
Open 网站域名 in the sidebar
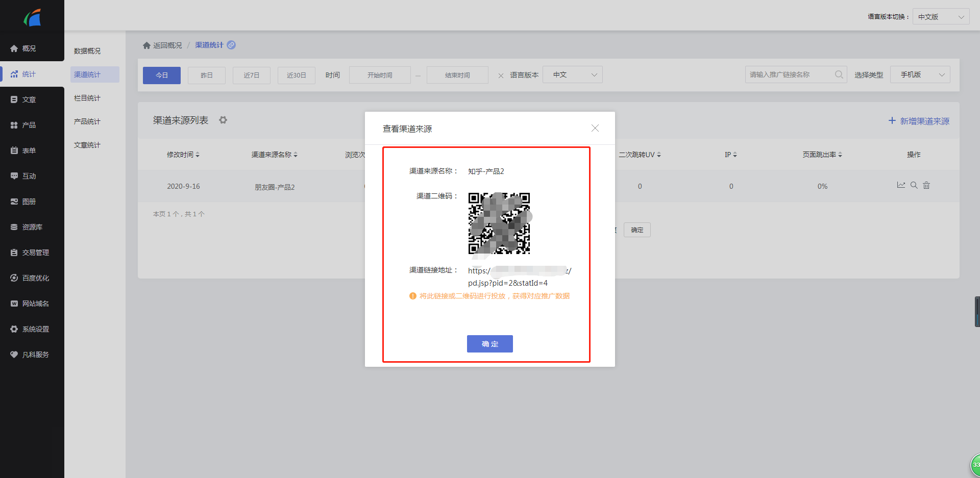pyautogui.click(x=32, y=304)
